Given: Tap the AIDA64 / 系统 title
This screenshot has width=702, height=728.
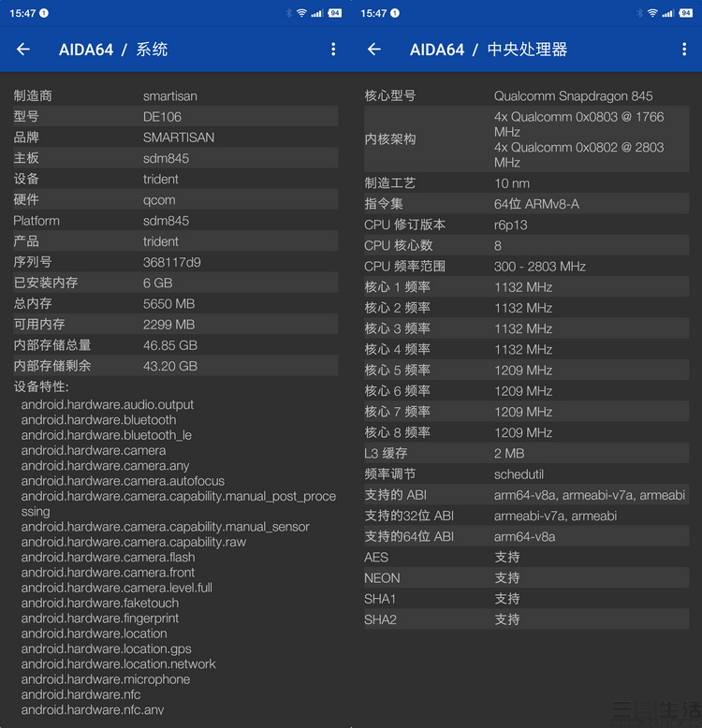Looking at the screenshot, I should pos(113,50).
